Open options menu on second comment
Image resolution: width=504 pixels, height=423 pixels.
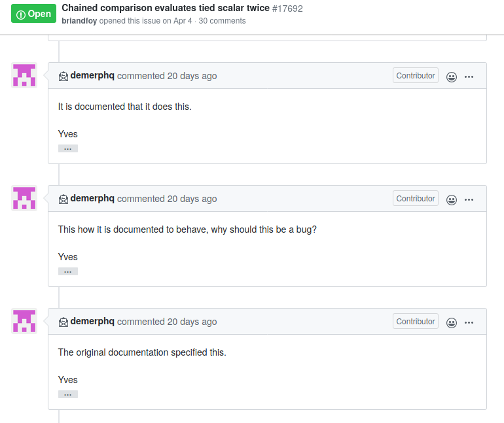click(469, 199)
